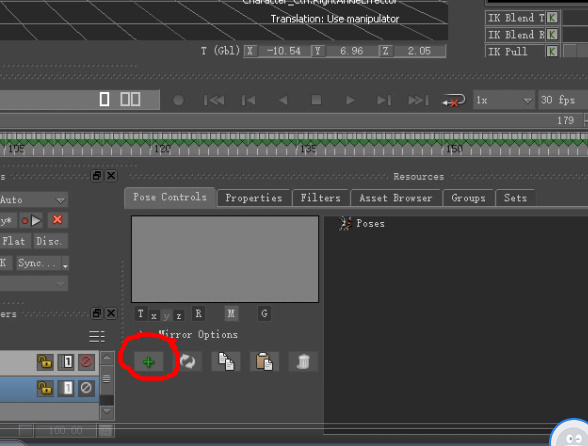Toggle lock on the selected blue layer
The width and height of the screenshot is (588, 446).
45,388
